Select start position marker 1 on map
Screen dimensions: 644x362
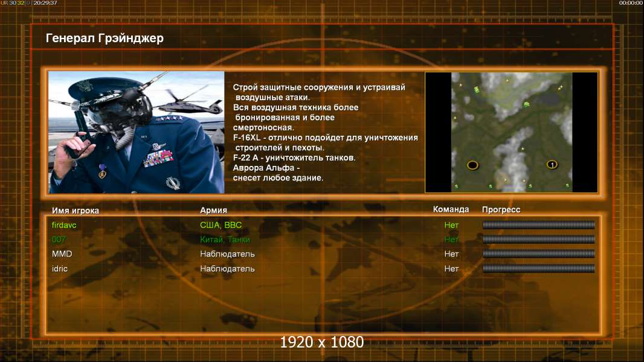point(552,164)
